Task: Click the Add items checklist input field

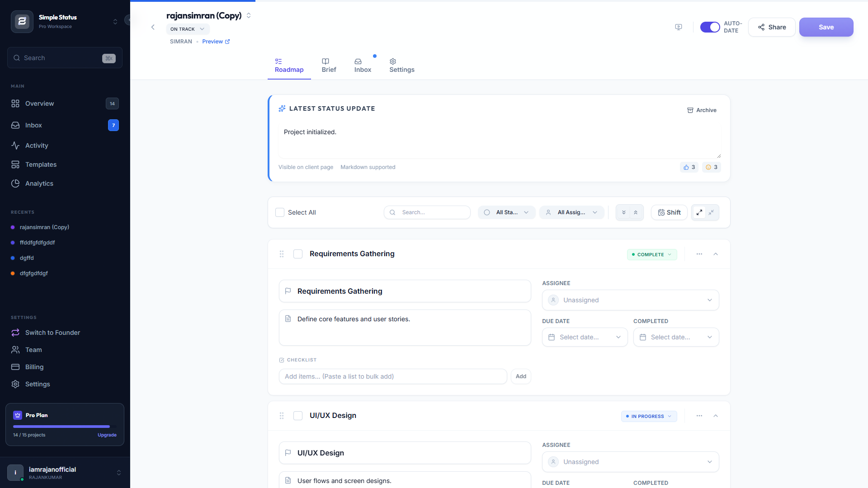Action: 392,376
